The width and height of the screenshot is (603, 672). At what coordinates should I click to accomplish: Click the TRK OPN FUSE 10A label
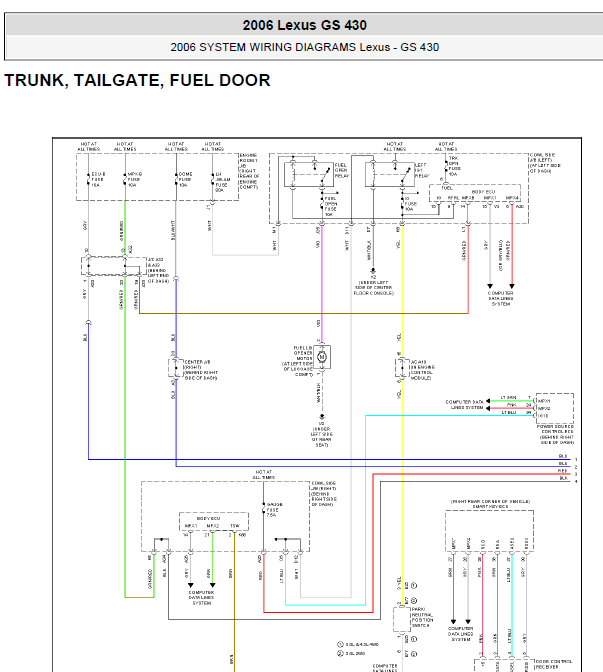(454, 166)
